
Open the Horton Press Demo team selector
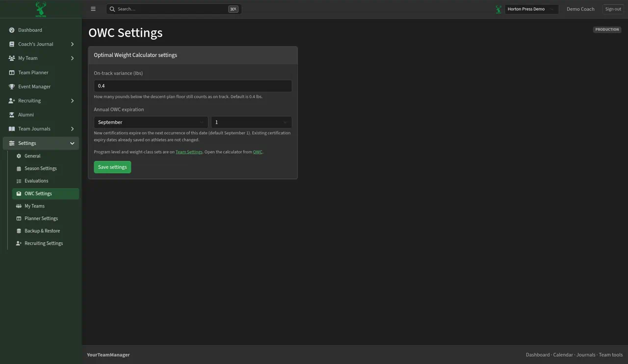point(531,9)
